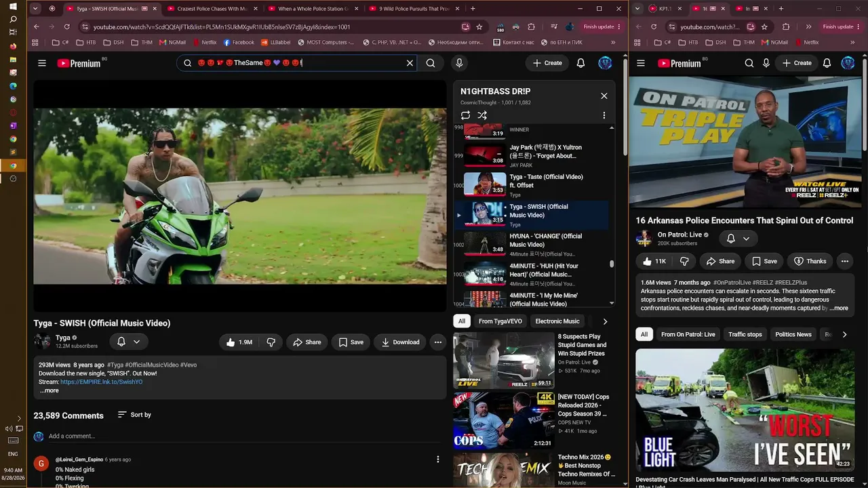The height and width of the screenshot is (488, 868).
Task: Like the 16 Arkansas Police Encounters video
Action: pyautogui.click(x=655, y=261)
